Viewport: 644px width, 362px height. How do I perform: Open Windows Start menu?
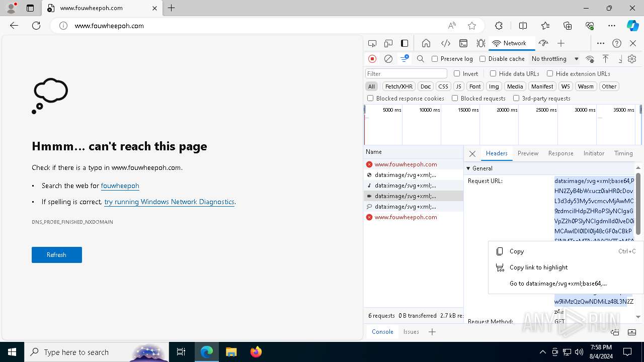click(12, 352)
